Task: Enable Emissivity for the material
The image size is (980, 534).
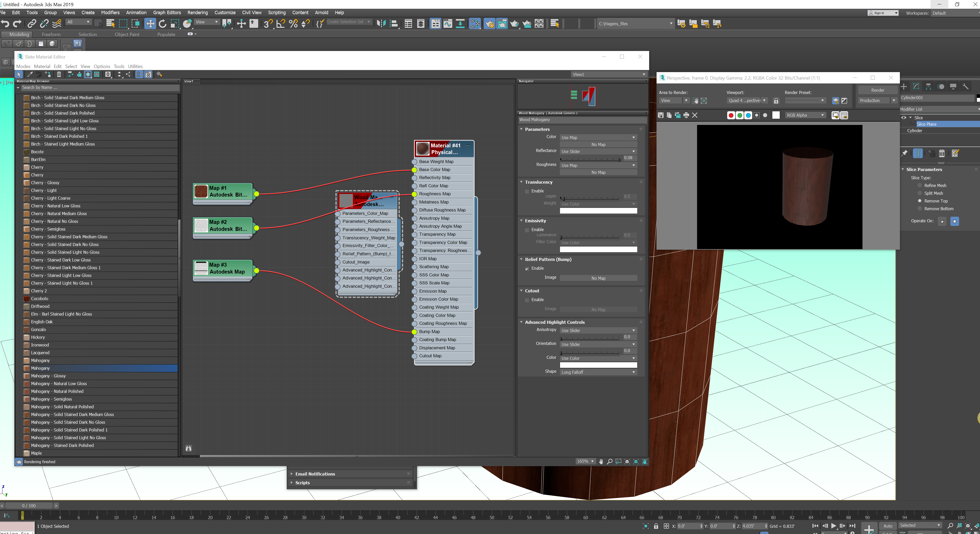Action: click(527, 230)
